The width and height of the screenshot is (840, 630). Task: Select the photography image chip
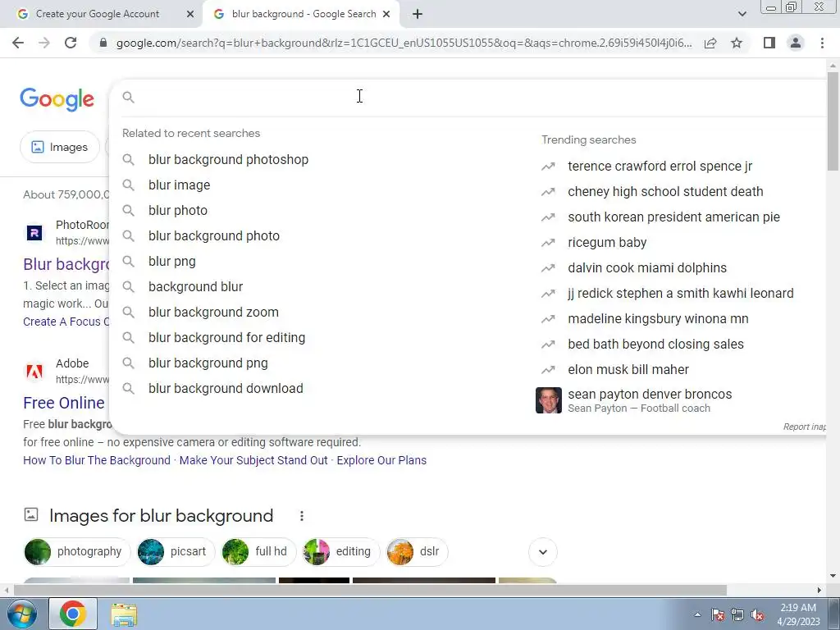click(x=77, y=552)
